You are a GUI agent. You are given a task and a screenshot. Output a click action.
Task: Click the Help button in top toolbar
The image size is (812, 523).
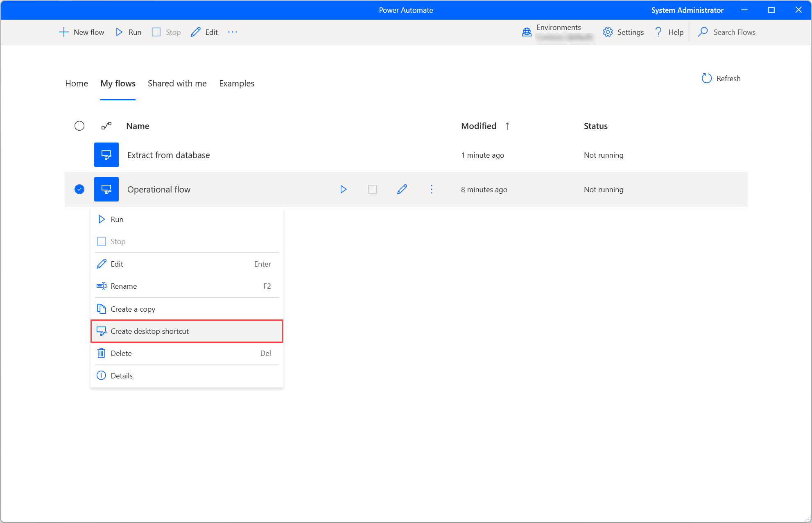tap(667, 32)
